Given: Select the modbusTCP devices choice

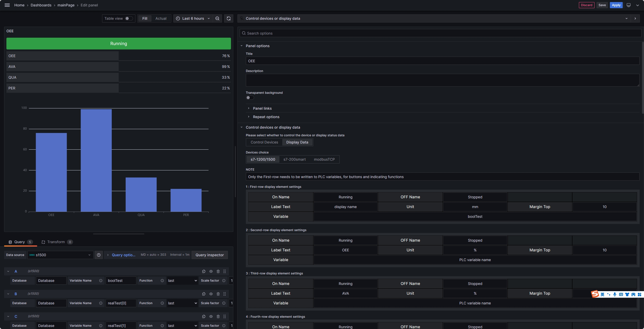Looking at the screenshot, I should (x=324, y=159).
